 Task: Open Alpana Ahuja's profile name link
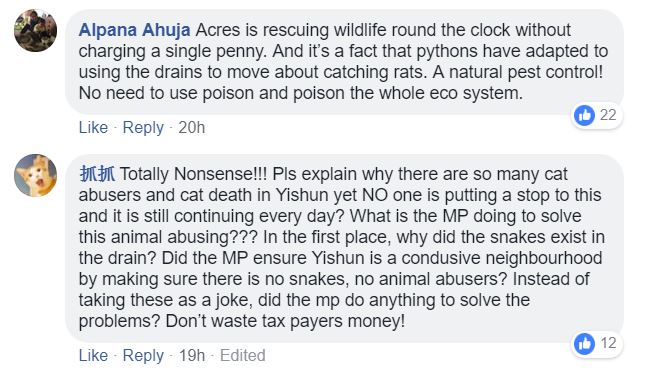point(134,30)
